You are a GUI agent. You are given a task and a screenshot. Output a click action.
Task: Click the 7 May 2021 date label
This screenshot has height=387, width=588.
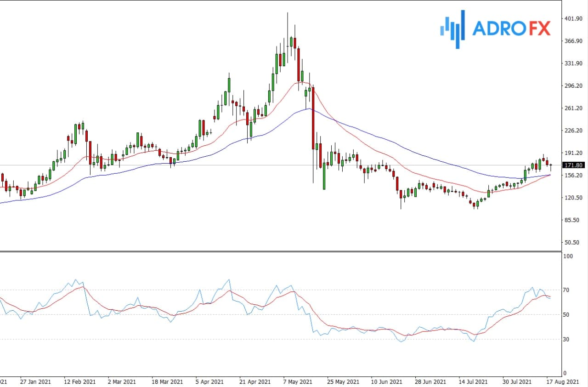pyautogui.click(x=298, y=382)
